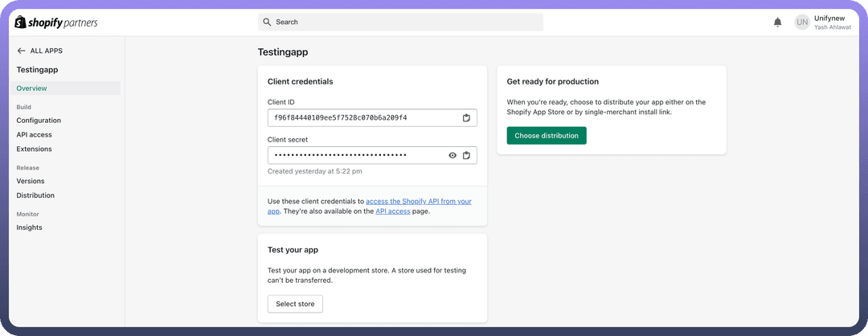Select Overview in the sidebar
The width and height of the screenshot is (868, 336).
(x=32, y=88)
